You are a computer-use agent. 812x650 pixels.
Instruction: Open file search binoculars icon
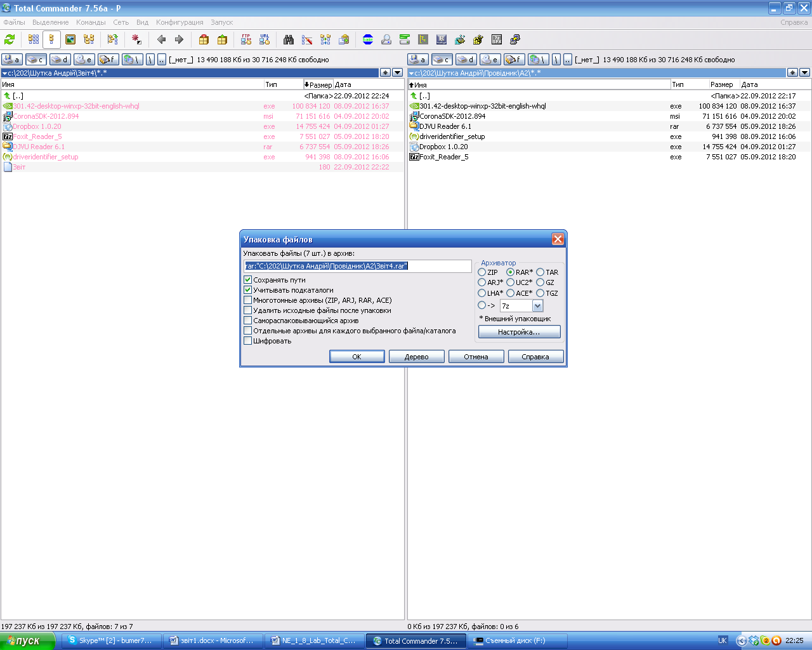tap(289, 39)
